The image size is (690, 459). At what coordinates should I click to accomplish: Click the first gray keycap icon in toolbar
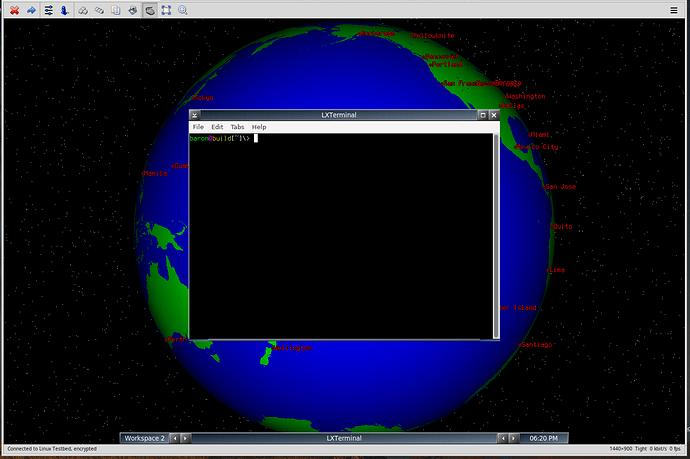[x=83, y=10]
